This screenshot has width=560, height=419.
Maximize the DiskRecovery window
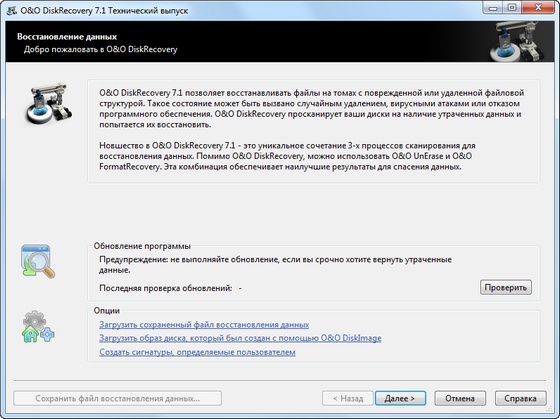(512, 8)
